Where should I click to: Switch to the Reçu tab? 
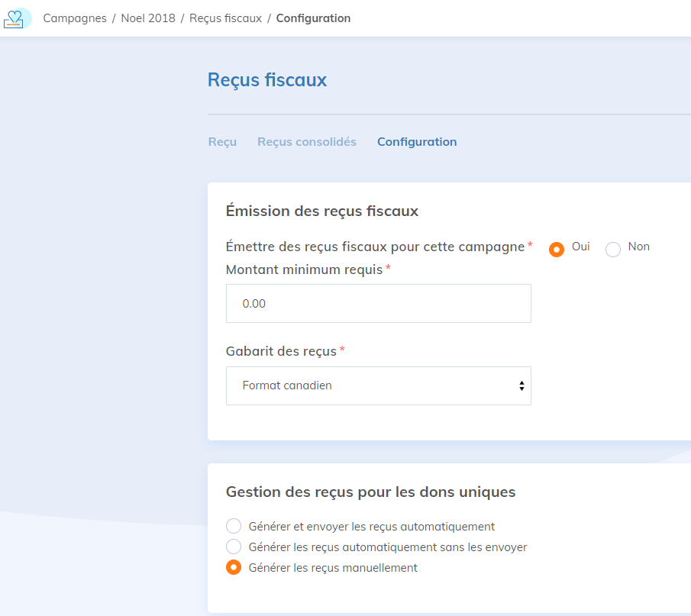click(222, 142)
